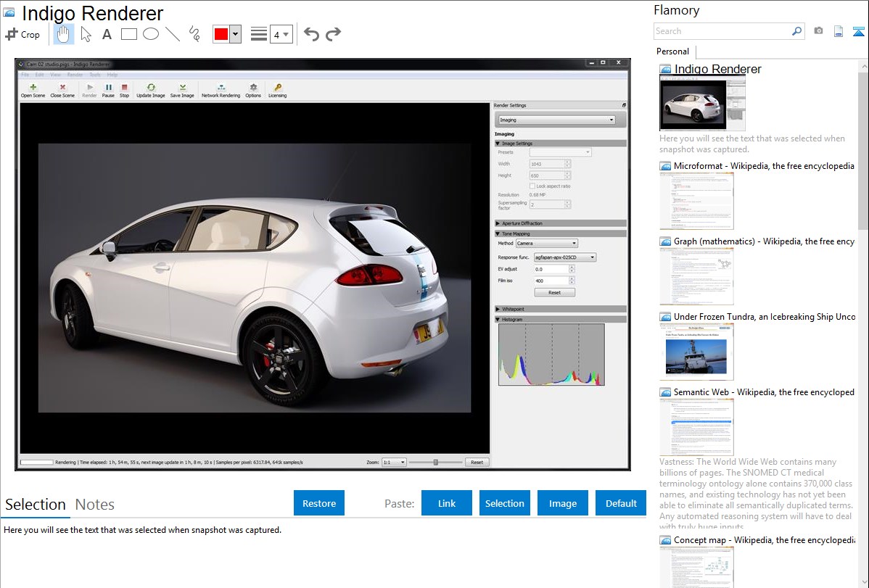Click the blue upload icon in Flamory header

point(858,31)
